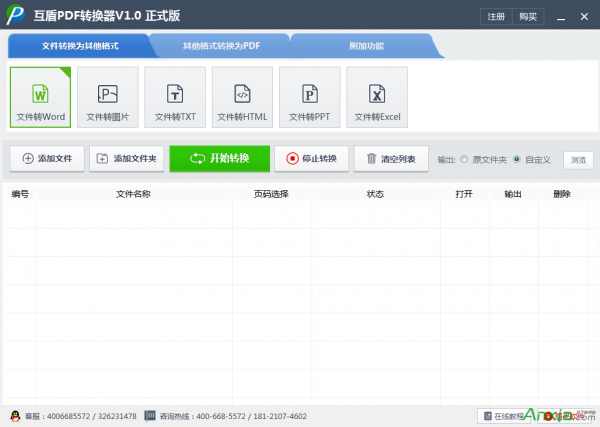Viewport: 600px width, 427px height.
Task: Select the 文件转Word conversion icon
Action: pos(40,98)
